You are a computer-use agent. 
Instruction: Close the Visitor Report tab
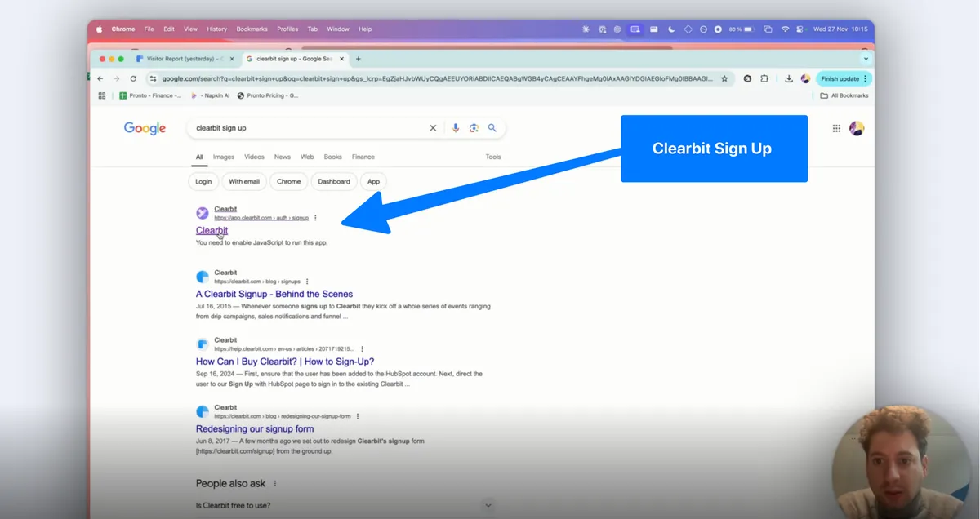coord(231,59)
